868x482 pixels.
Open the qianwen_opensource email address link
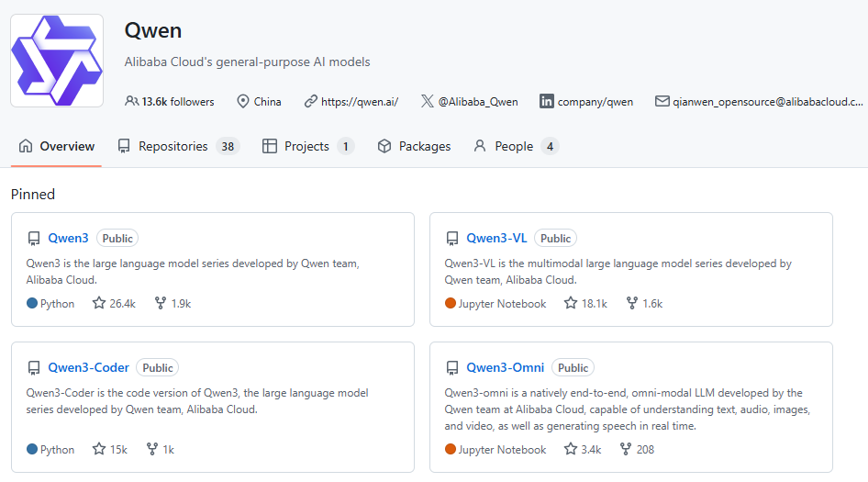[x=768, y=101]
